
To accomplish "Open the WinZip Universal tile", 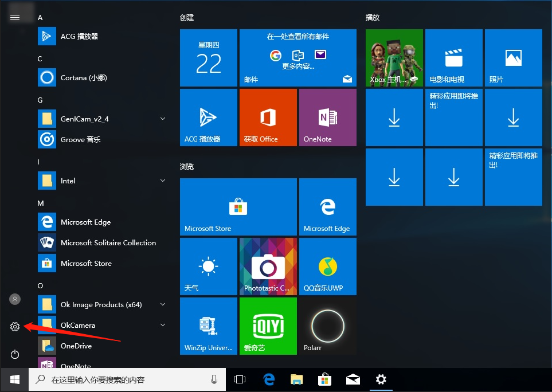I will [x=209, y=326].
